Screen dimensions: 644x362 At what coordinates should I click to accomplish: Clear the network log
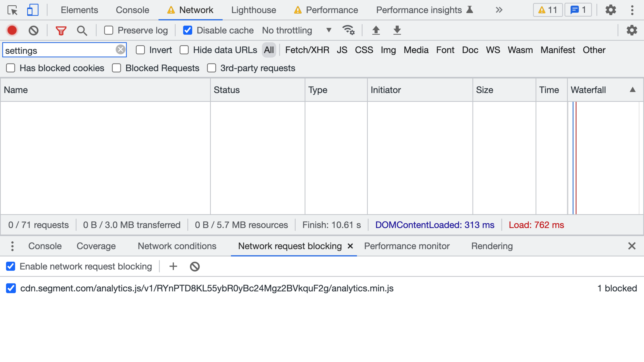[34, 30]
